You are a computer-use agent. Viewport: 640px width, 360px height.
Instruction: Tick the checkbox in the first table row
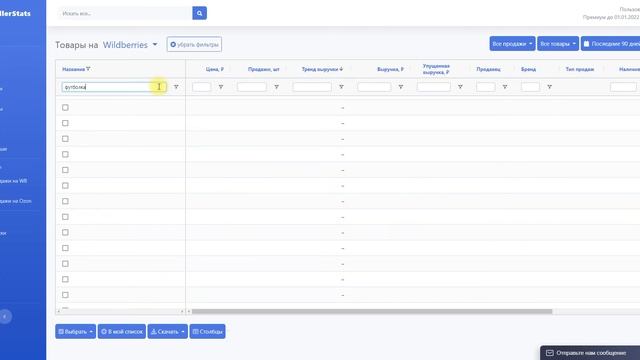pos(65,107)
